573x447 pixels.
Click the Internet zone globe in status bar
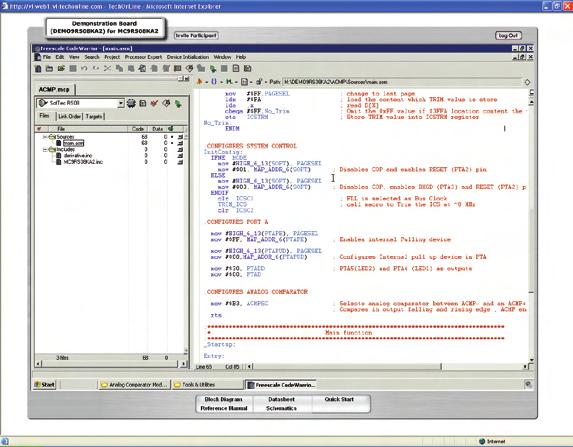pos(482,441)
